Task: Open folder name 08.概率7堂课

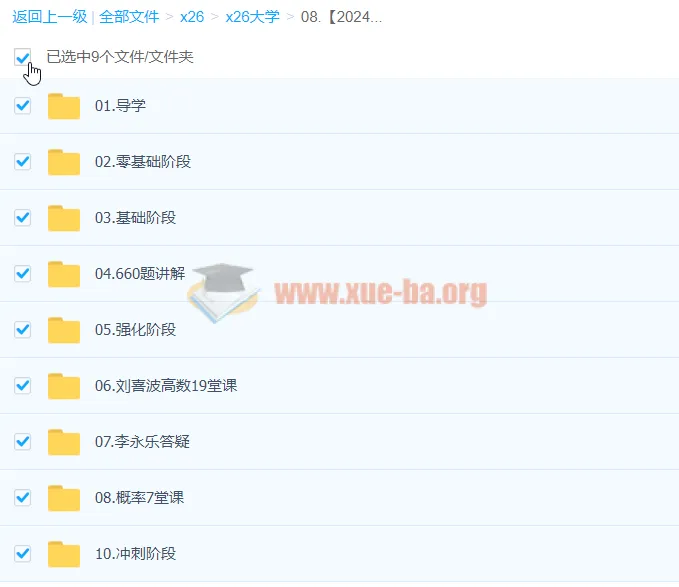Action: click(x=139, y=497)
